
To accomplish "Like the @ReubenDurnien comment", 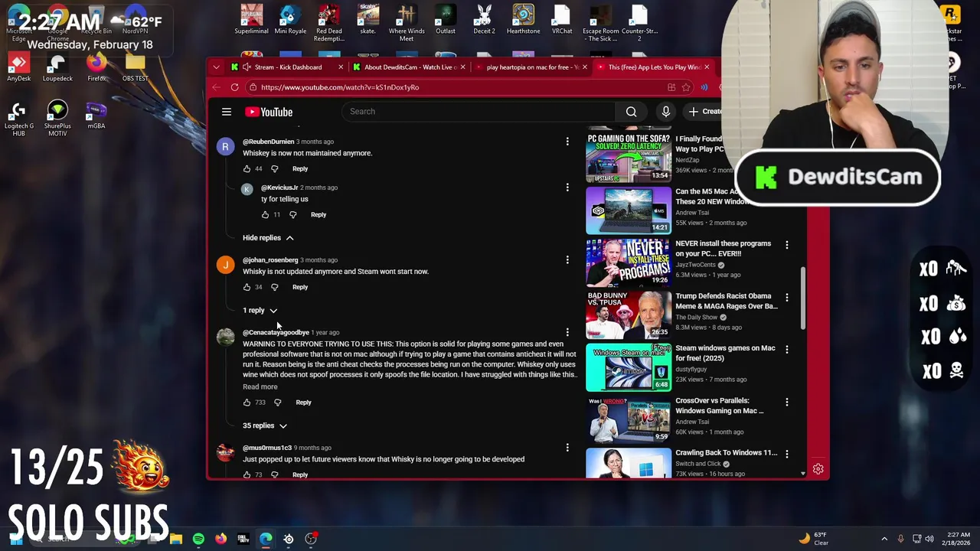I will click(x=247, y=168).
